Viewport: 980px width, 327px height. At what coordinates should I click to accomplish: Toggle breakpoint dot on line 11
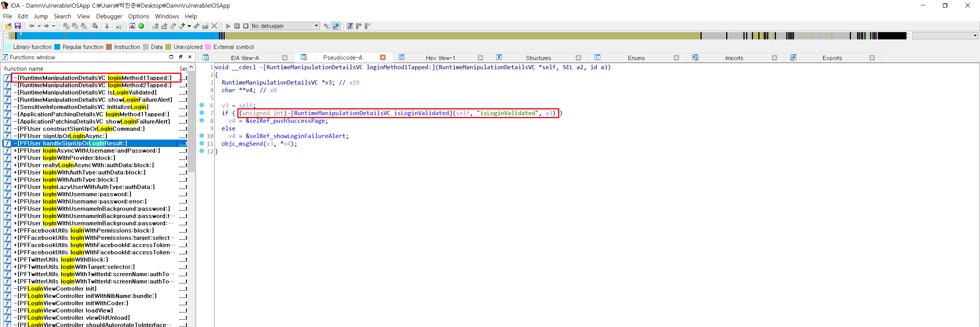[202, 143]
